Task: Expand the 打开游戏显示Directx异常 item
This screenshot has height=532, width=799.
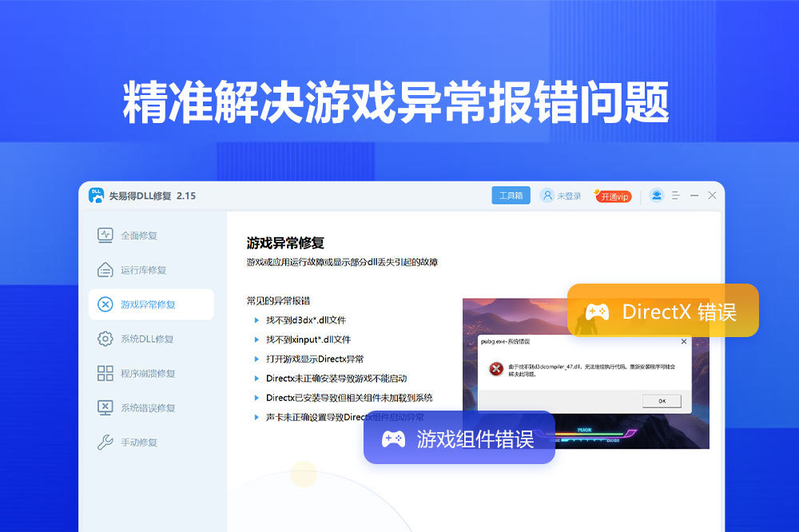Action: click(x=315, y=359)
